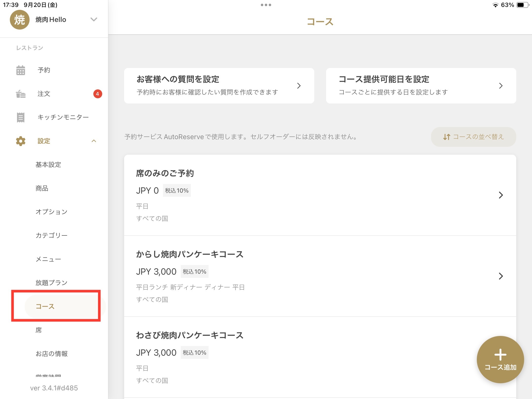Viewport: 532px width, 399px height.
Task: Select the わさび焼肉パンケーキコース entry
Action: coord(190,335)
